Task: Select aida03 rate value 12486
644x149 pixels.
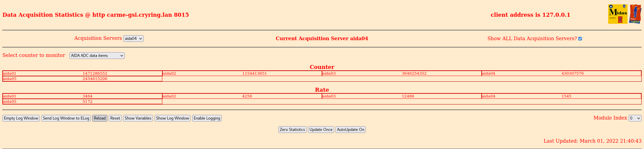Action: tap(408, 96)
